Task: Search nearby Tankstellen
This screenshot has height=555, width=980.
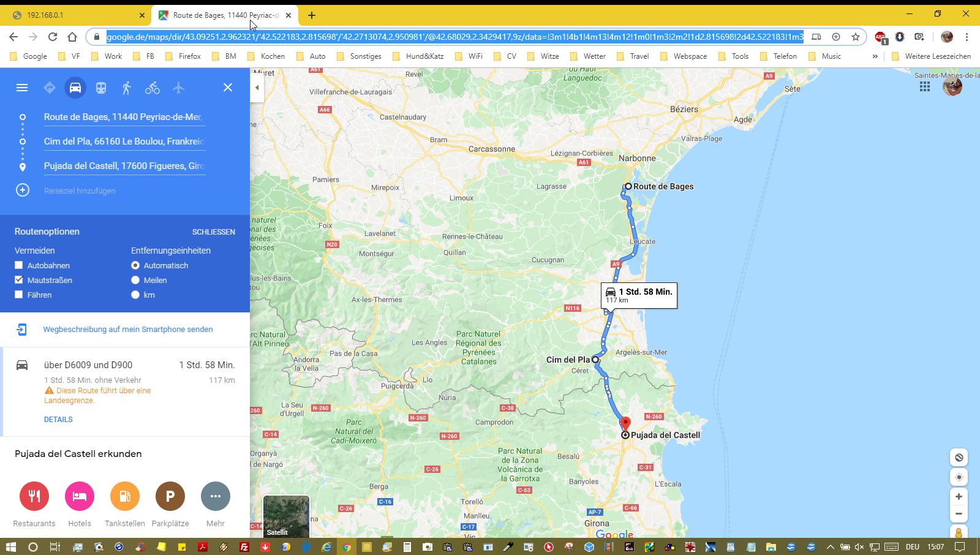Action: coord(125,496)
